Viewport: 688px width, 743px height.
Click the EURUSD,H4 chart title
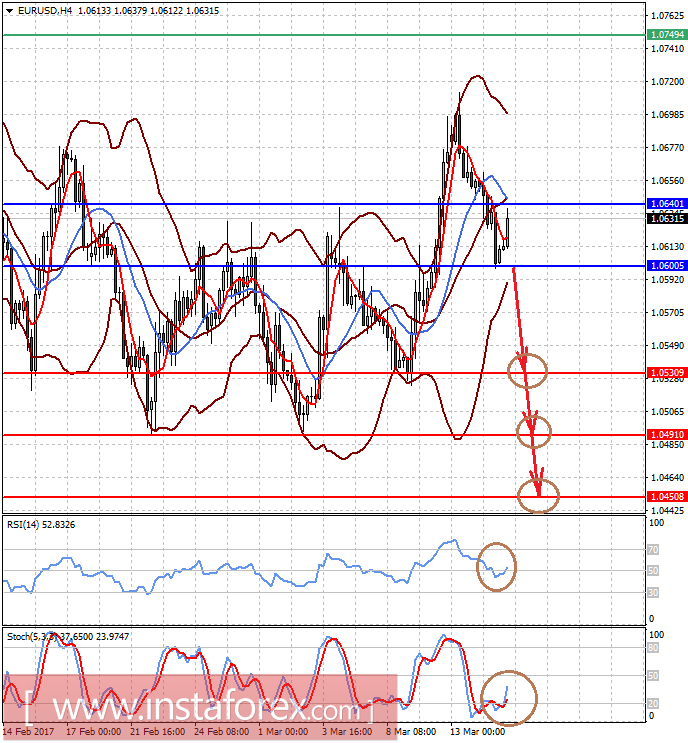click(x=45, y=10)
